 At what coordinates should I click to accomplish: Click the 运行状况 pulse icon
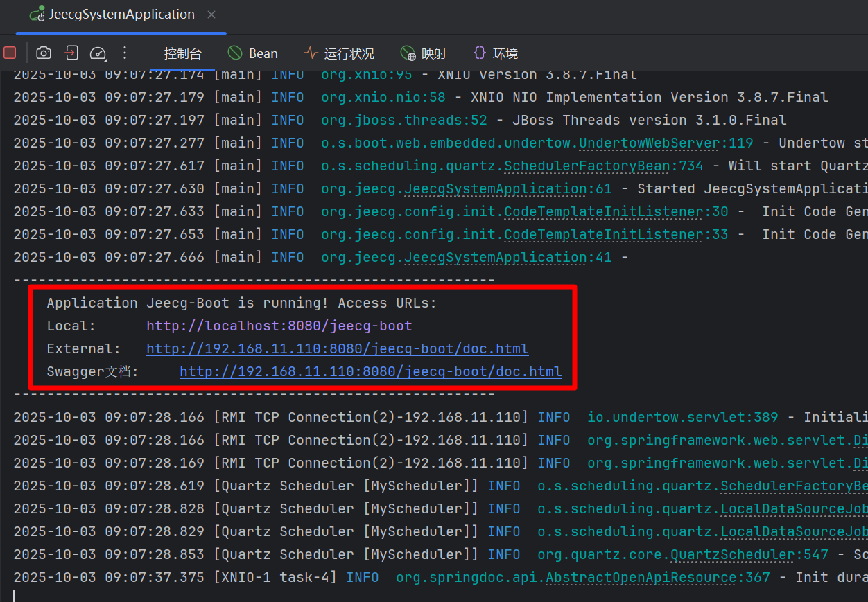(311, 53)
